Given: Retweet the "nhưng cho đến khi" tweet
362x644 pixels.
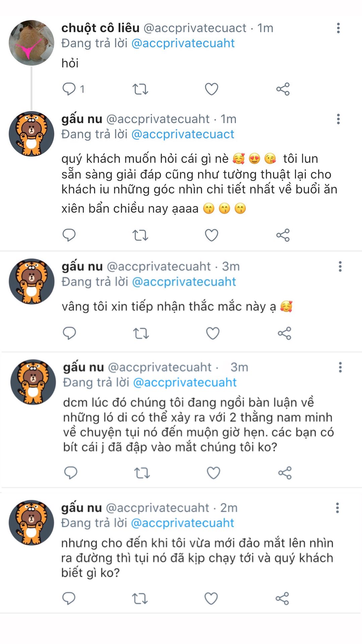Looking at the screenshot, I should [x=139, y=598].
